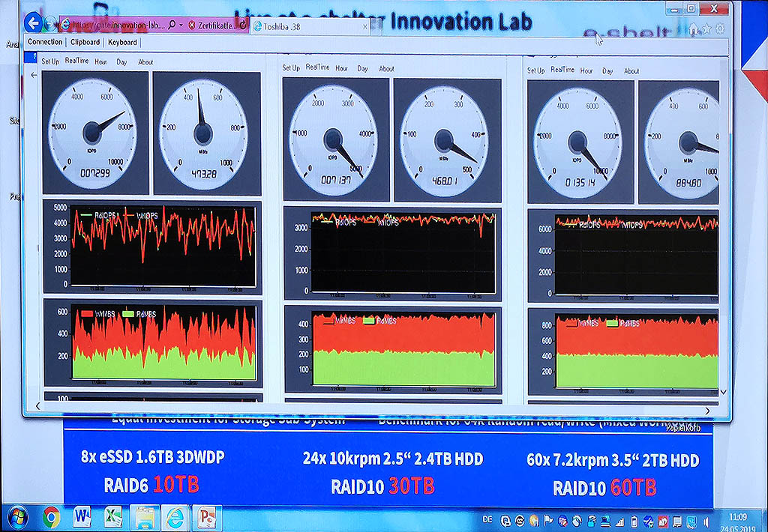Launch Excel from the taskbar
768x532 pixels.
pyautogui.click(x=113, y=517)
